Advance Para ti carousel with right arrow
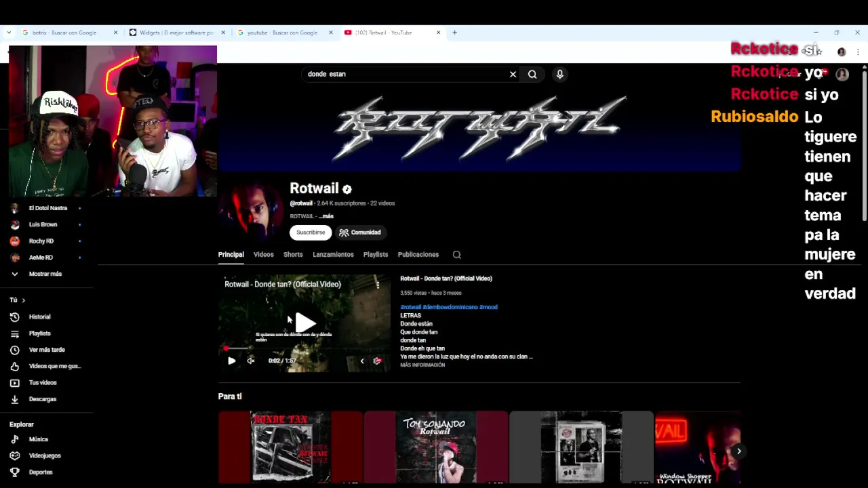Screen dimensions: 868x488 point(739,451)
